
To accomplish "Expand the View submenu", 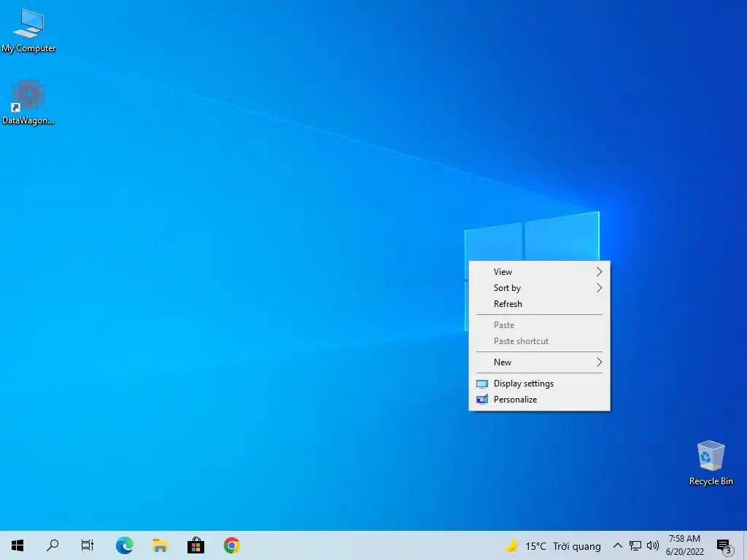I will pyautogui.click(x=539, y=272).
